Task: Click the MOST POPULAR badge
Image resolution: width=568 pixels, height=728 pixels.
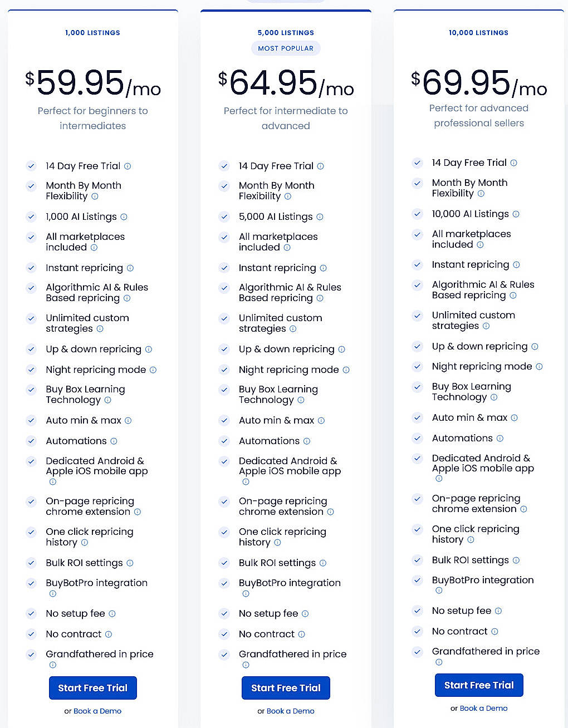Action: 286,48
